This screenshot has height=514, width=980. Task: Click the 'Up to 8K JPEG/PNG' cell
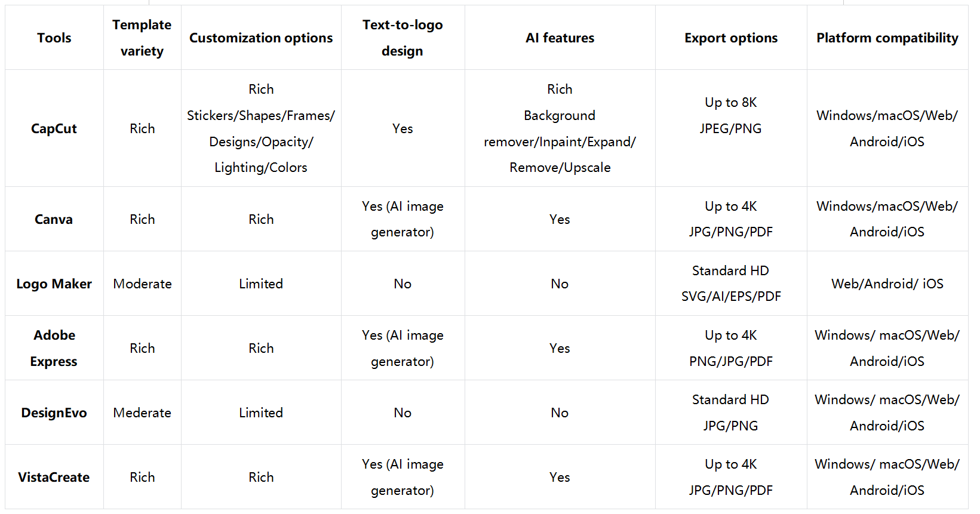click(x=730, y=115)
